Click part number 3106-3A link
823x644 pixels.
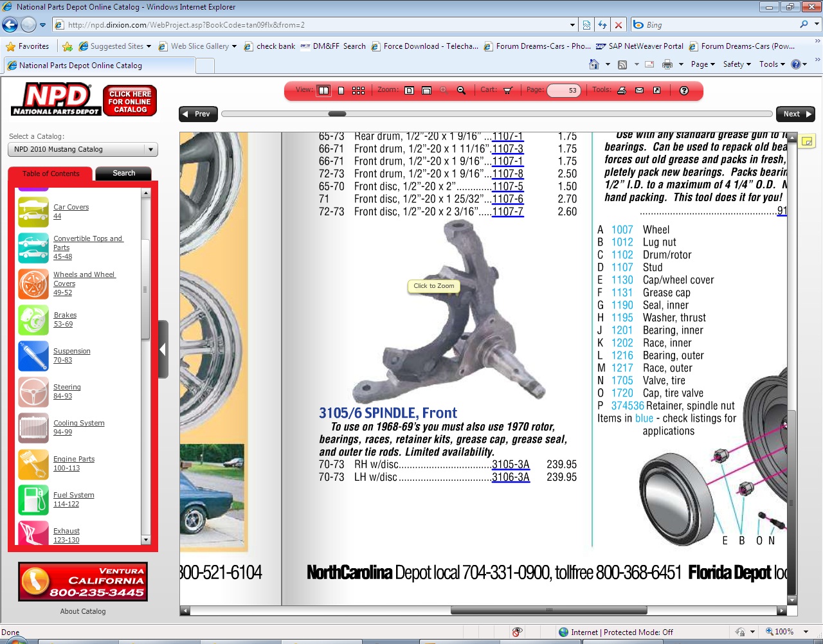[511, 477]
